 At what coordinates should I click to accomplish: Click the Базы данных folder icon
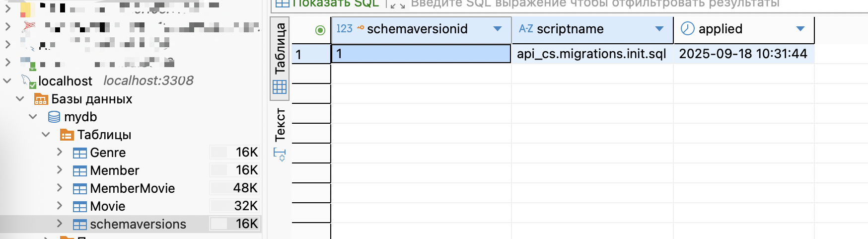(41, 99)
